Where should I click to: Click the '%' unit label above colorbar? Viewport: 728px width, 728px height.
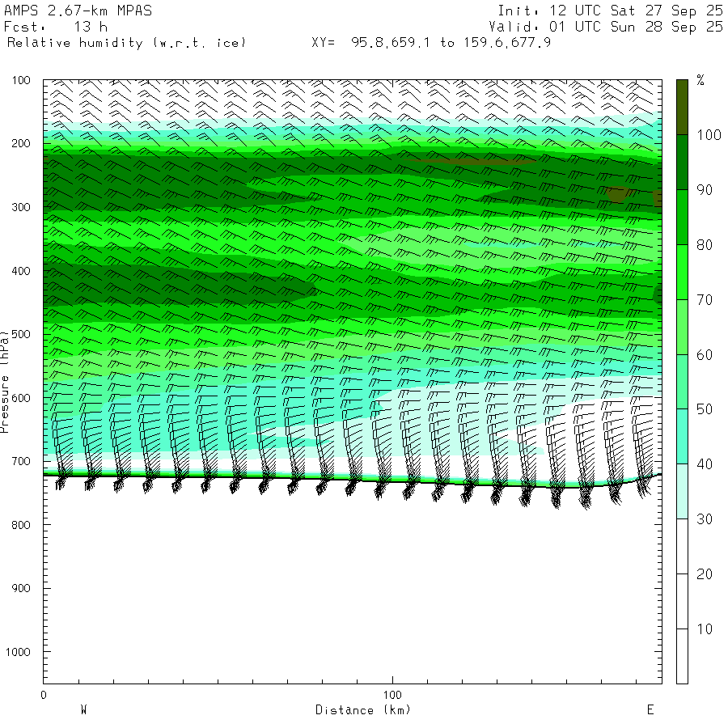click(x=700, y=80)
